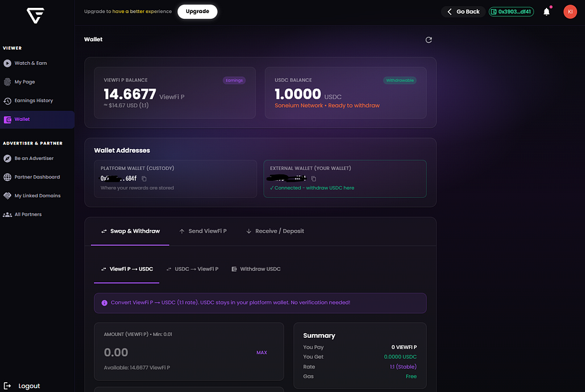Select the ViewFi P → USDC sub-tab
Viewport: 585px width, 392px height.
[127, 269]
